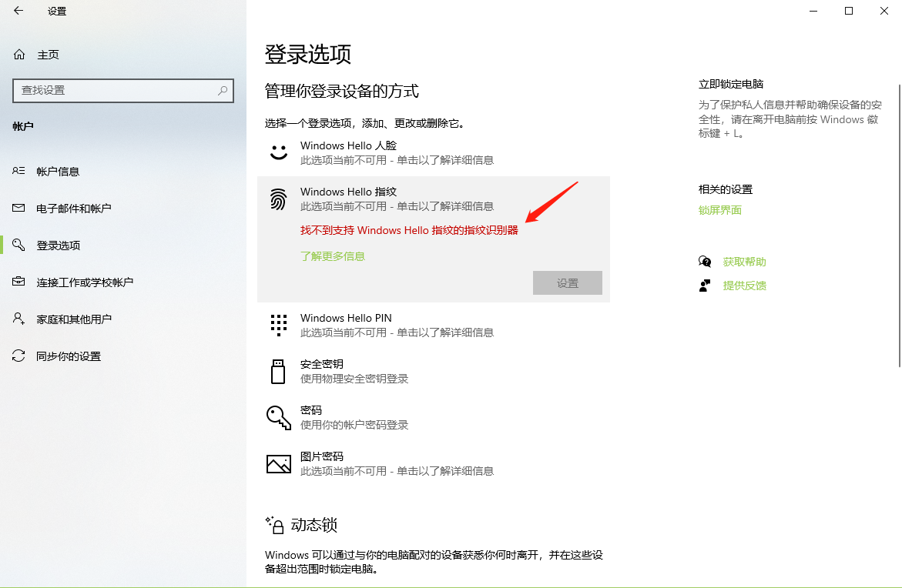Expand the Windows Hello 人脸 option
The image size is (902, 588).
tap(397, 152)
